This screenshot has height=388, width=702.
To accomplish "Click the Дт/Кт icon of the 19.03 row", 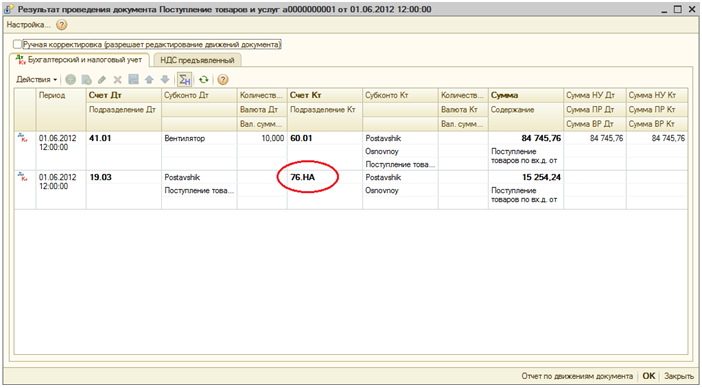I will [x=22, y=176].
